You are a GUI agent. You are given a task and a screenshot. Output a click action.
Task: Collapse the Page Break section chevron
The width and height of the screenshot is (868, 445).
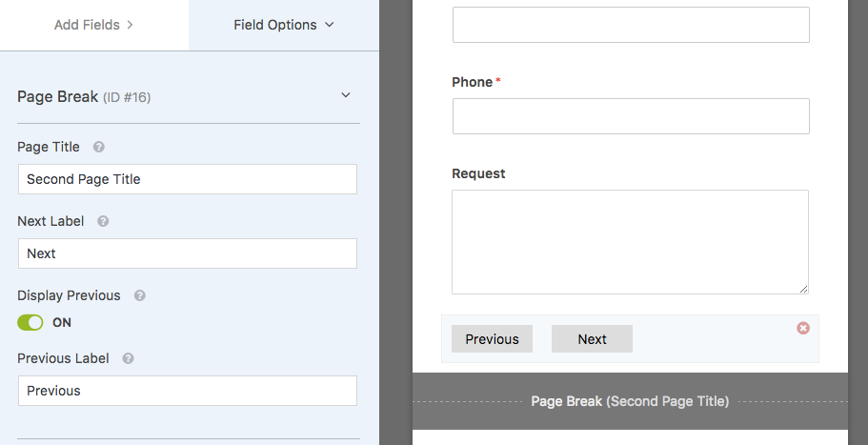coord(346,95)
